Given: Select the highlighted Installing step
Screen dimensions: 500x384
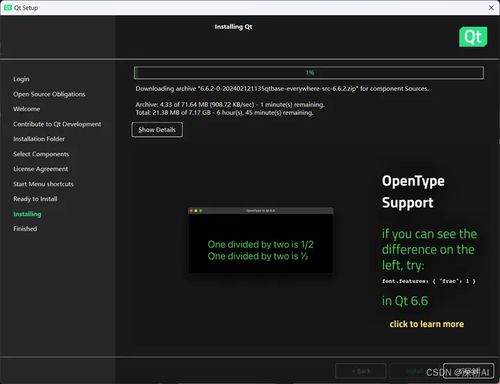Looking at the screenshot, I should coord(27,214).
